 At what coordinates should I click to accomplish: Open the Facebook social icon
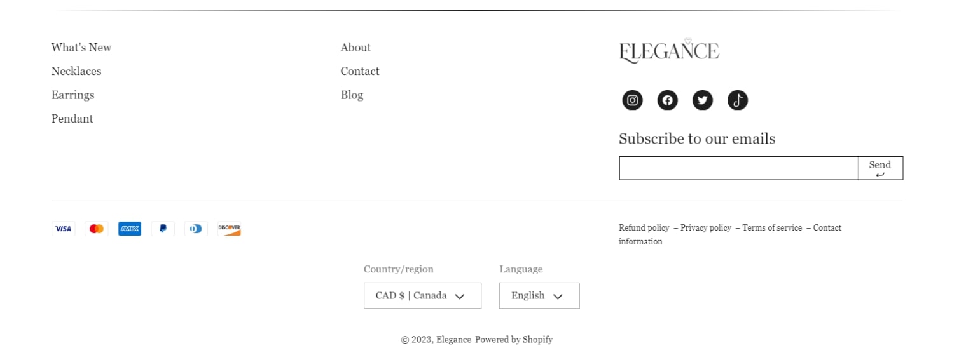tap(667, 100)
